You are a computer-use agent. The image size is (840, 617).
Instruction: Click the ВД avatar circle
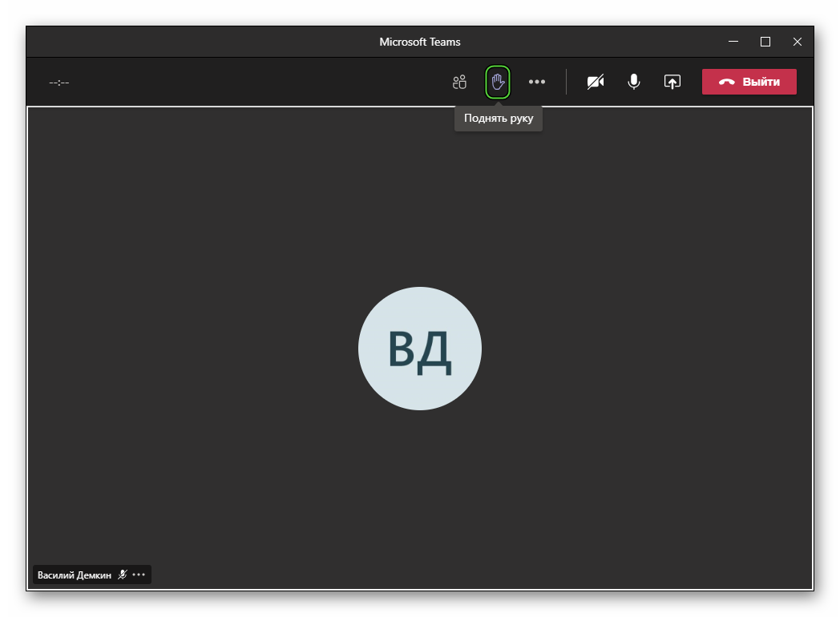[x=420, y=349]
